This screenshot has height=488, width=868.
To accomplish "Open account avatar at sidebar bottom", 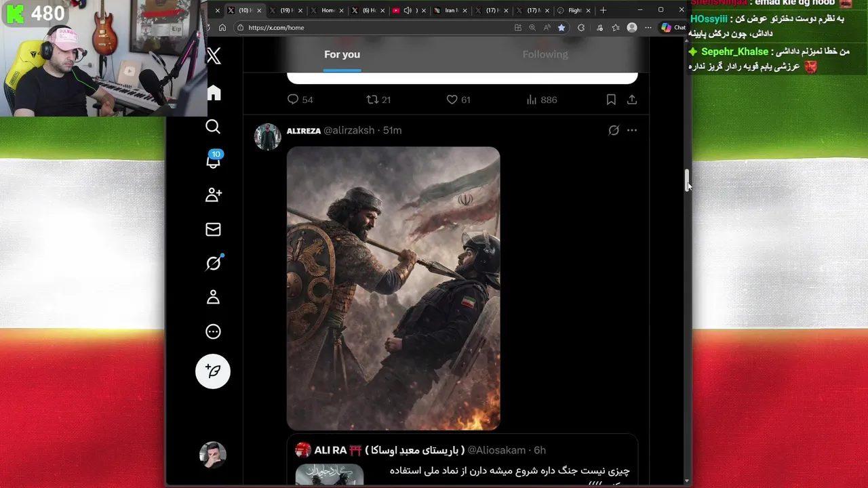I will pyautogui.click(x=213, y=454).
